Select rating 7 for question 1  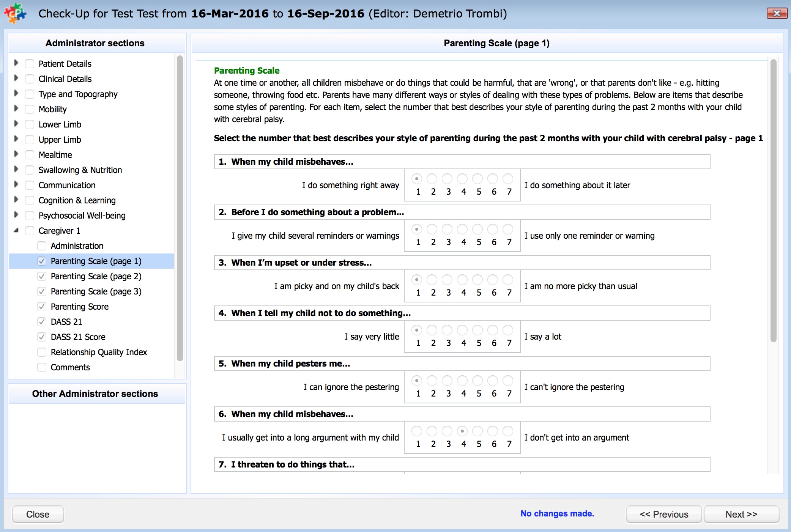[x=508, y=178]
